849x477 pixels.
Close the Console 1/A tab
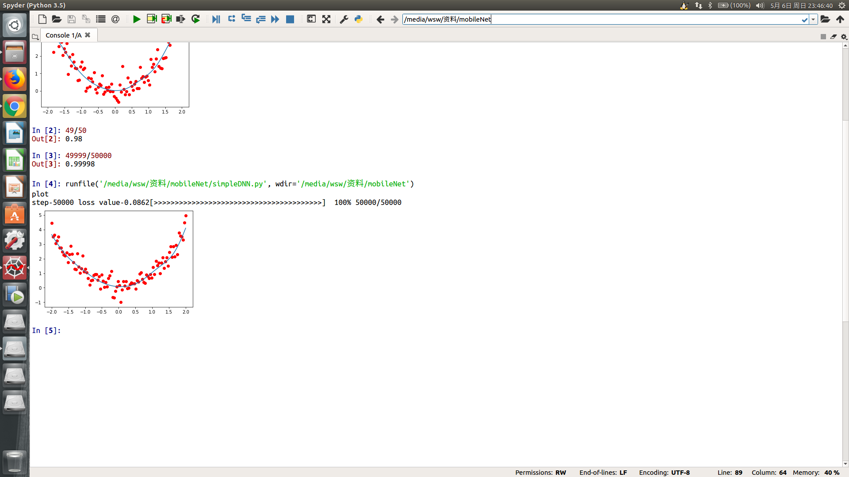pyautogui.click(x=88, y=35)
